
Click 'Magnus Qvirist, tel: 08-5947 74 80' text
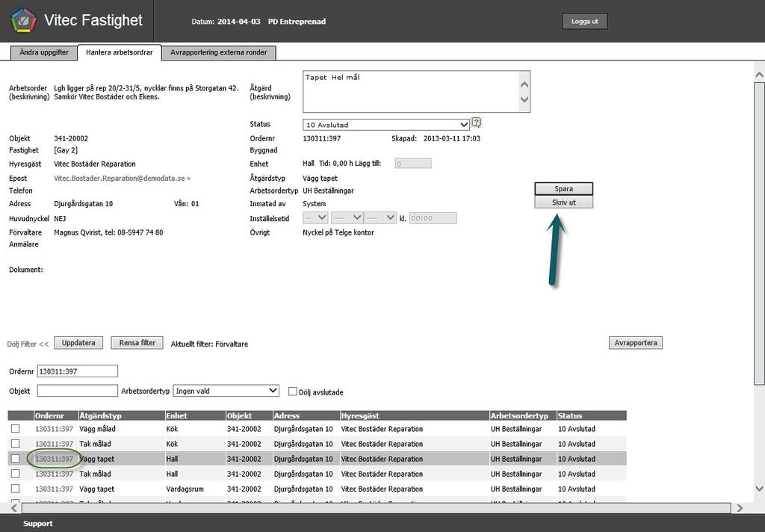tap(108, 232)
